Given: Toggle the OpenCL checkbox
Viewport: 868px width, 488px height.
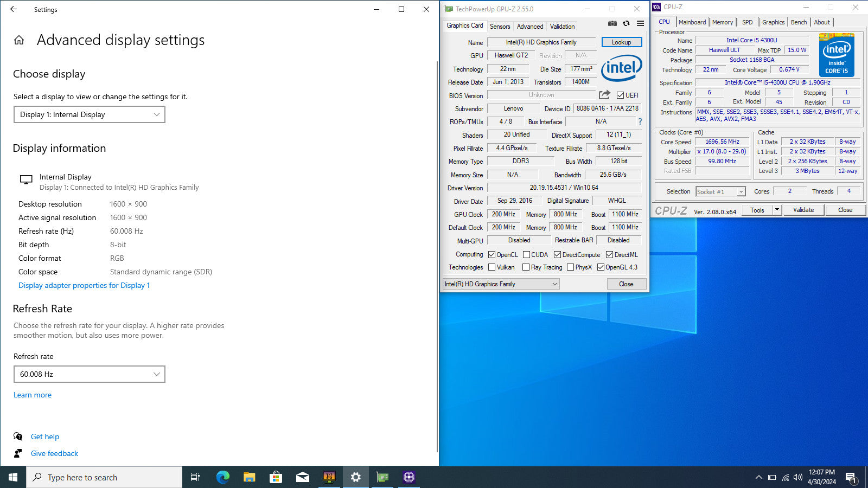Looking at the screenshot, I should tap(492, 254).
